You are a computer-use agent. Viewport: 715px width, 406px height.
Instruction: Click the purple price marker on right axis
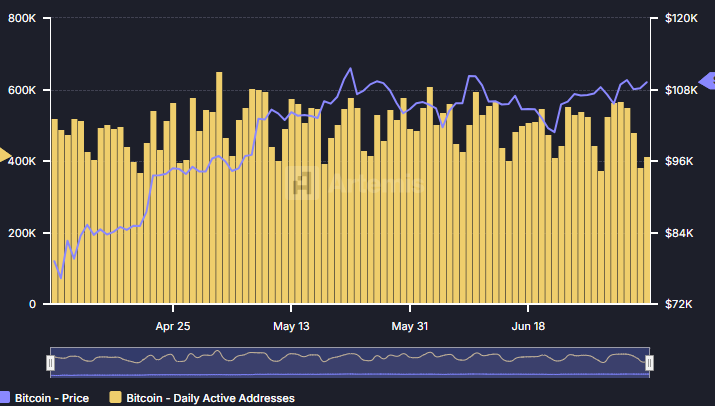(x=707, y=81)
